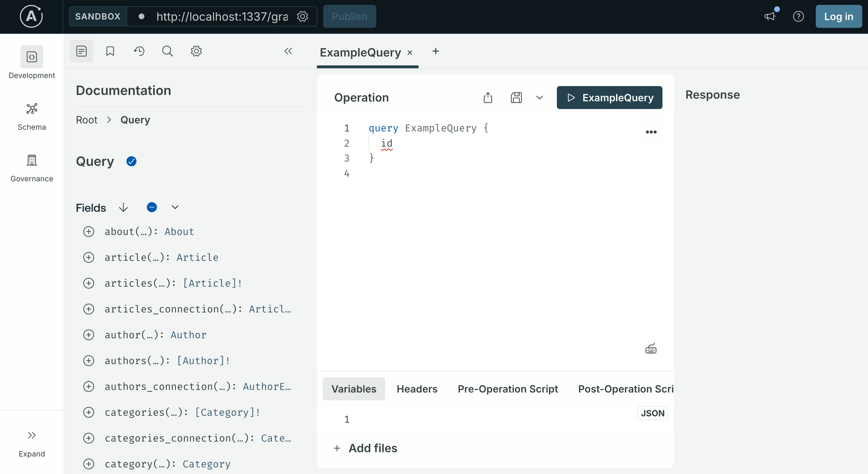The height and width of the screenshot is (474, 868).
Task: Add the authors field to operation
Action: tap(89, 361)
